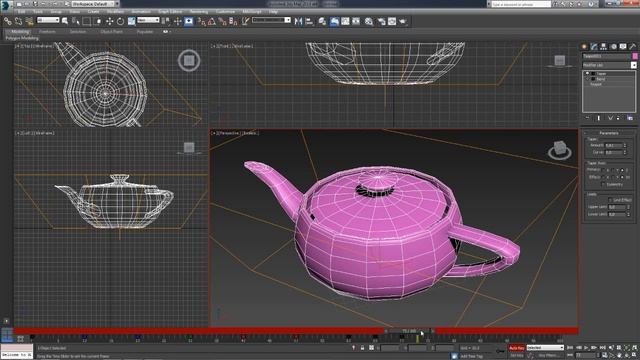
Task: Activate the Select and Scale tool
Action: 131,21
